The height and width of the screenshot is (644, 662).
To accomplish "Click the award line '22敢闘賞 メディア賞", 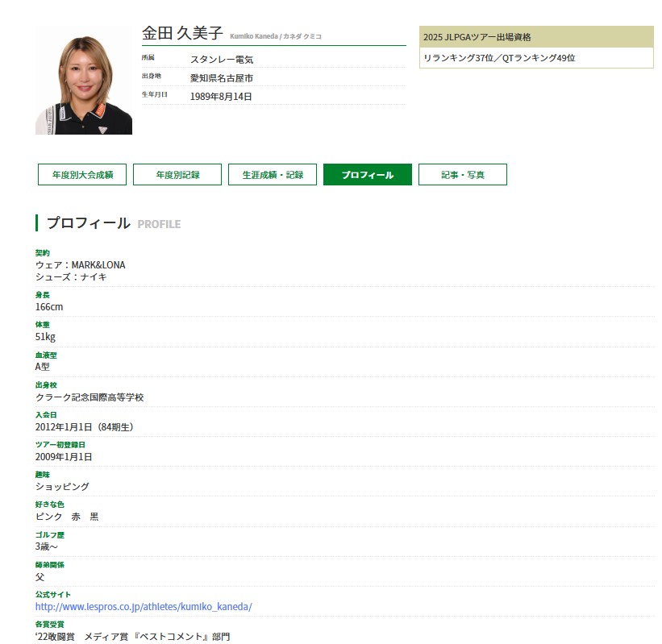I will pos(132,637).
